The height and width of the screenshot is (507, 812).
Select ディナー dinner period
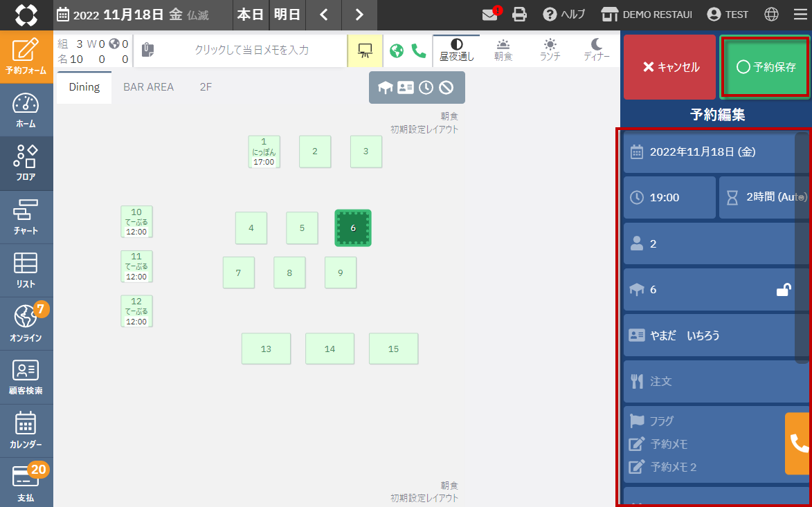tap(597, 50)
